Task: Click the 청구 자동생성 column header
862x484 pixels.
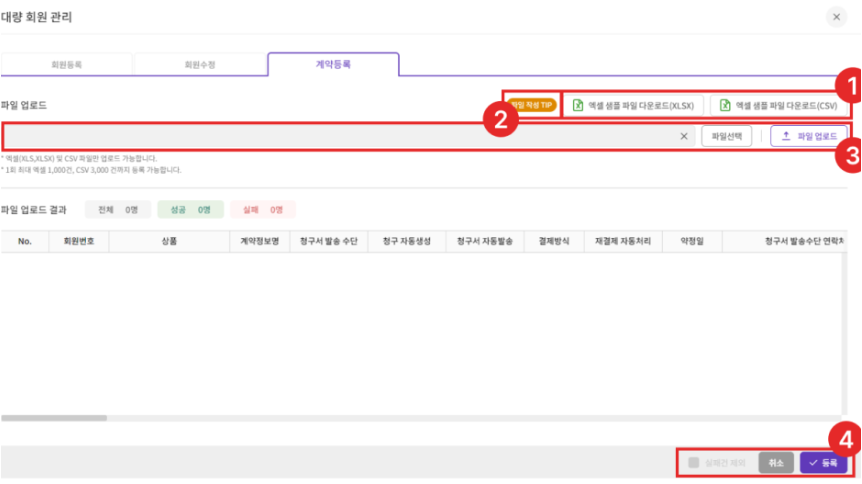Action: pos(406,241)
